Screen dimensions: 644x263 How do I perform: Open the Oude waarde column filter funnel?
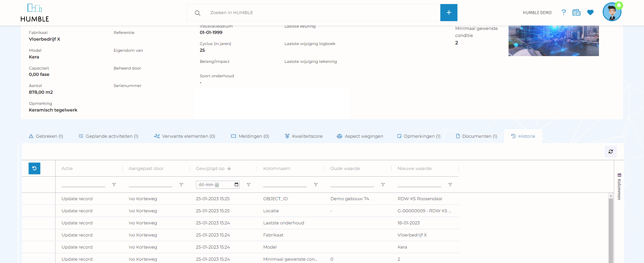383,185
